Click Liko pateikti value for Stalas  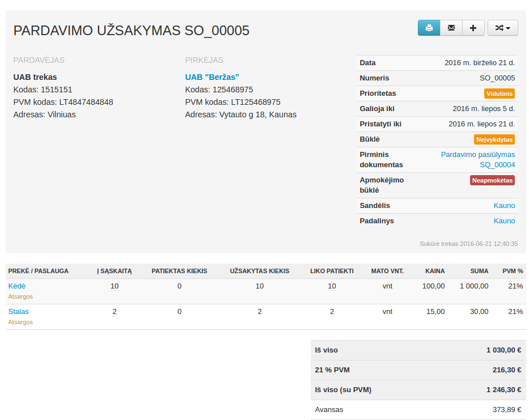(332, 312)
